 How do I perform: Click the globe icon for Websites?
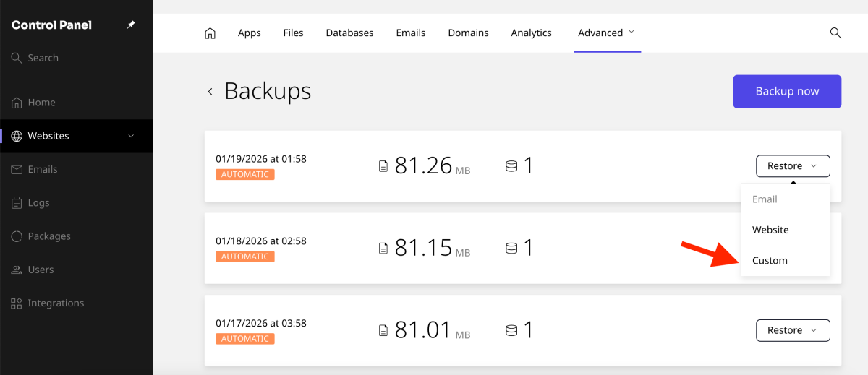tap(17, 136)
